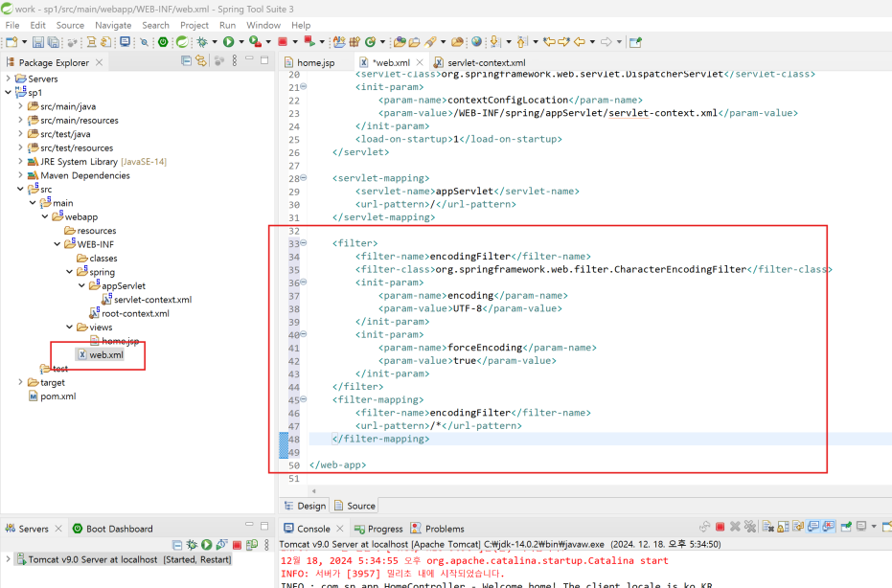Expand the Maven Dependencies node
The height and width of the screenshot is (588, 892).
[20, 175]
